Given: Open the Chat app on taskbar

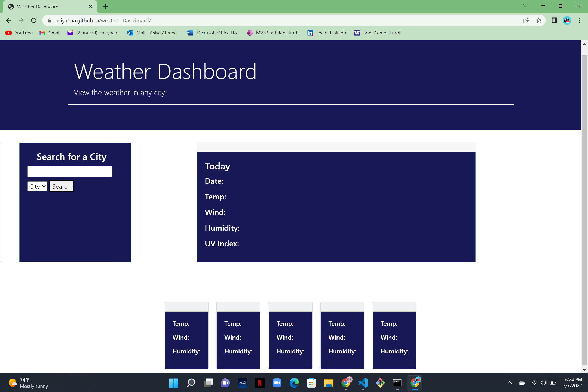Looking at the screenshot, I should (225, 383).
